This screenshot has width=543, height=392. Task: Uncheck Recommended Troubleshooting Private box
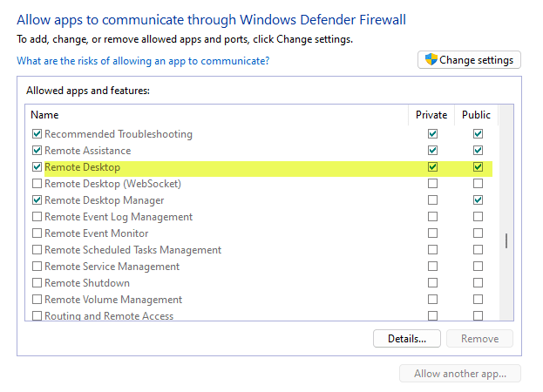pos(432,134)
